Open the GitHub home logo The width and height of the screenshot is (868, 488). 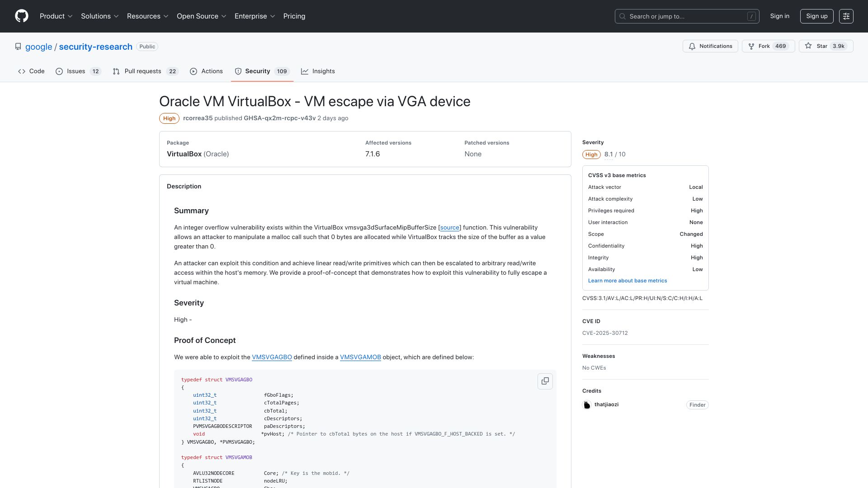click(22, 16)
